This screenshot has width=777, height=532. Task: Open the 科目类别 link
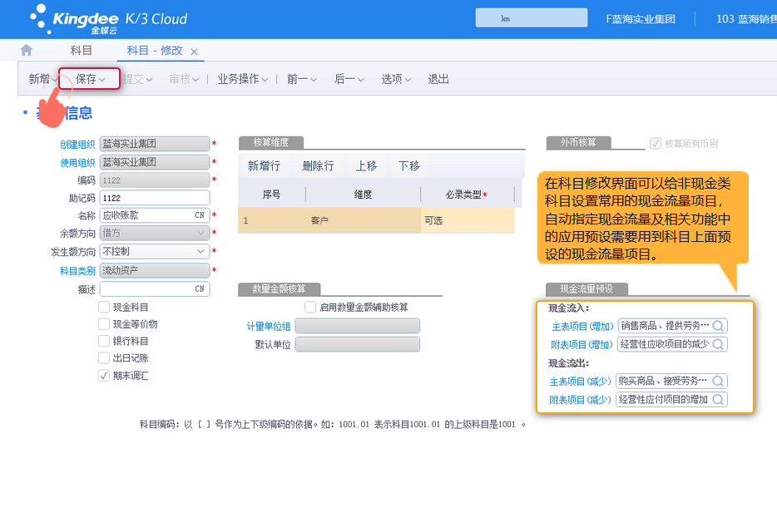pyautogui.click(x=77, y=271)
